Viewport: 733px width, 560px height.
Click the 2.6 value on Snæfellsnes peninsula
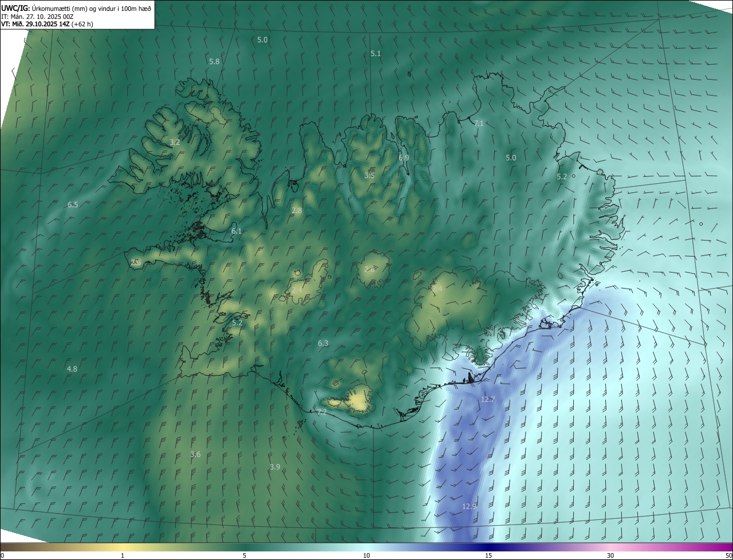tap(136, 262)
